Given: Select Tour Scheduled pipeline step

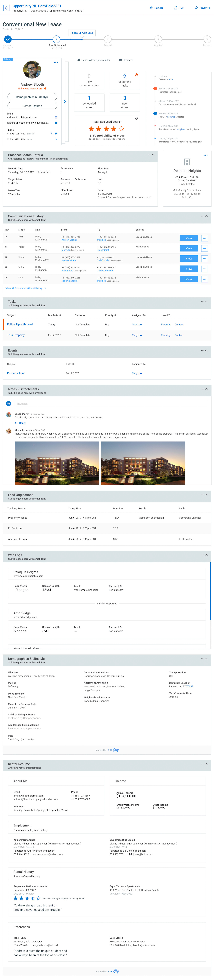Looking at the screenshot, I should [56, 39].
